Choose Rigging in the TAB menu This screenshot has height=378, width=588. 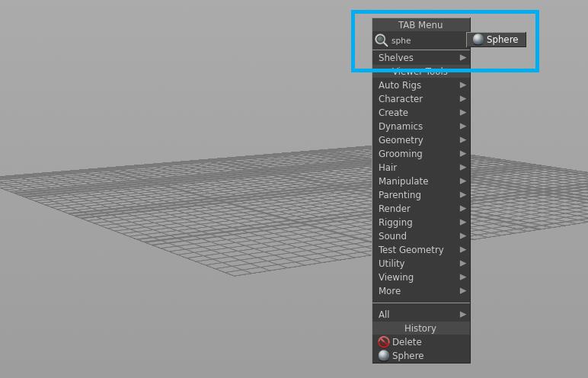point(395,223)
